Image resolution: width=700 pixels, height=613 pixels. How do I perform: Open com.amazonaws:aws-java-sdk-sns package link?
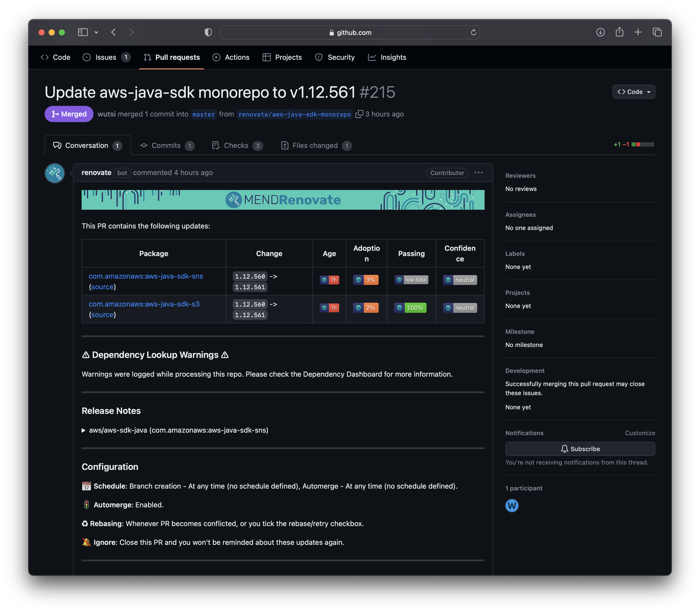tap(146, 276)
